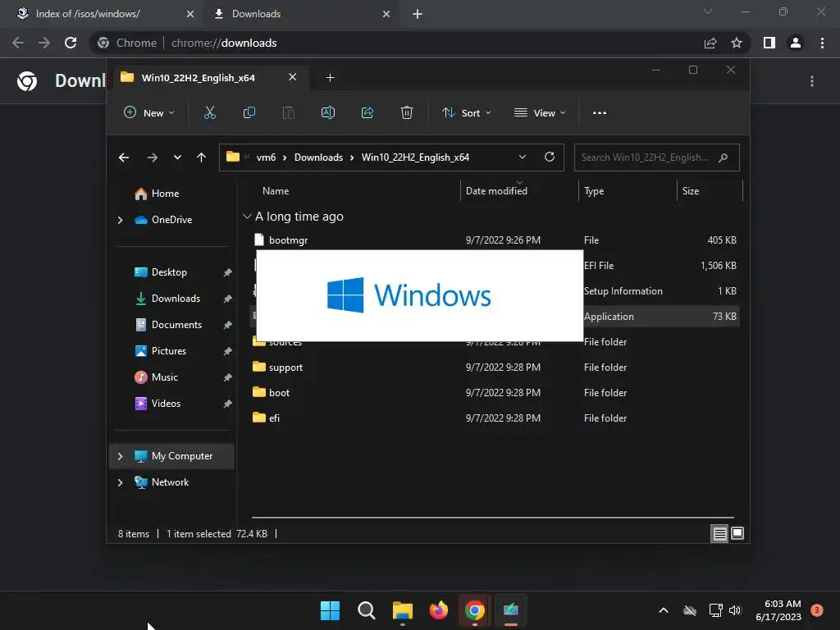Click vm6 in the address breadcrumb
The width and height of the screenshot is (840, 630).
click(x=266, y=157)
